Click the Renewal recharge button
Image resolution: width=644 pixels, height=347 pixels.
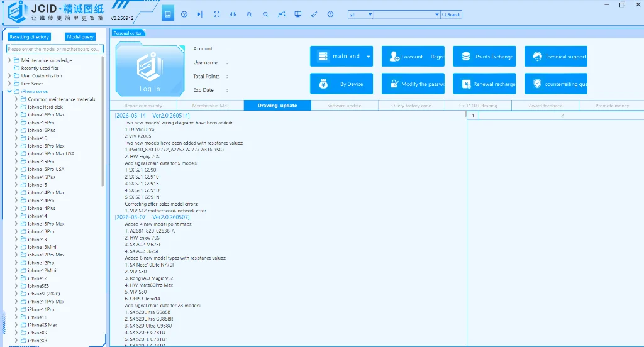(x=484, y=84)
